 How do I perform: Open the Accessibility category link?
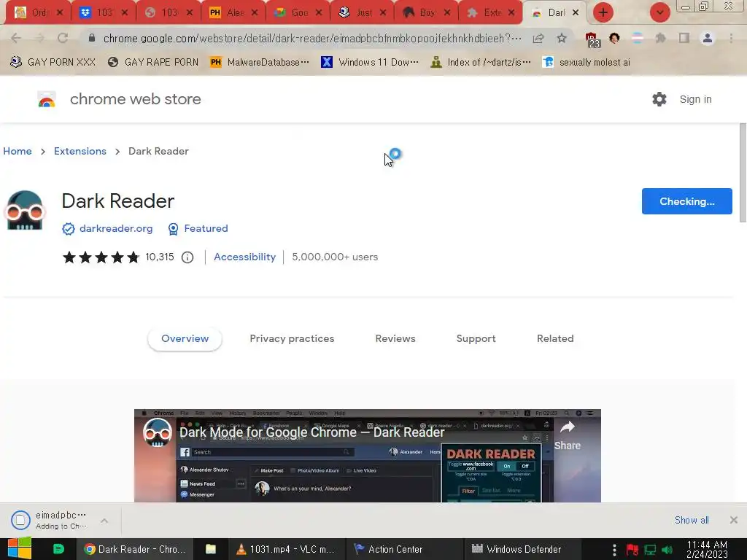click(244, 257)
